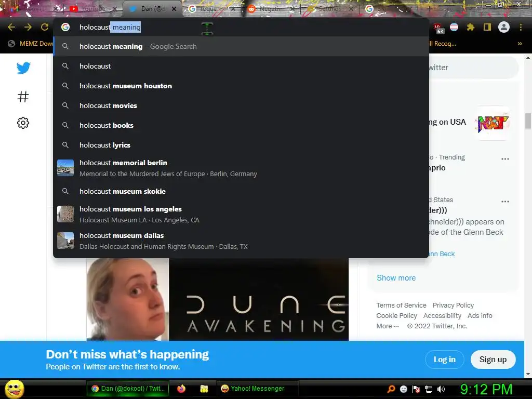
Task: Click the Log in button
Action: click(x=445, y=360)
